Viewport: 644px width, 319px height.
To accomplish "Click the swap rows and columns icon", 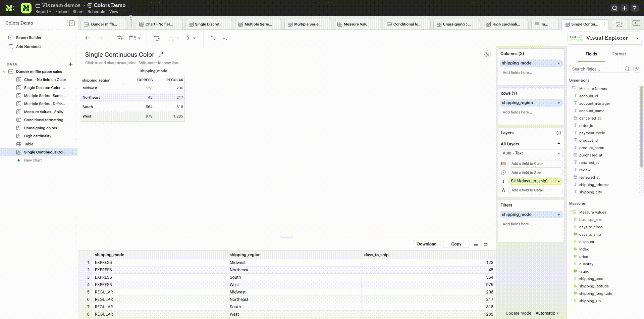I will point(157,38).
